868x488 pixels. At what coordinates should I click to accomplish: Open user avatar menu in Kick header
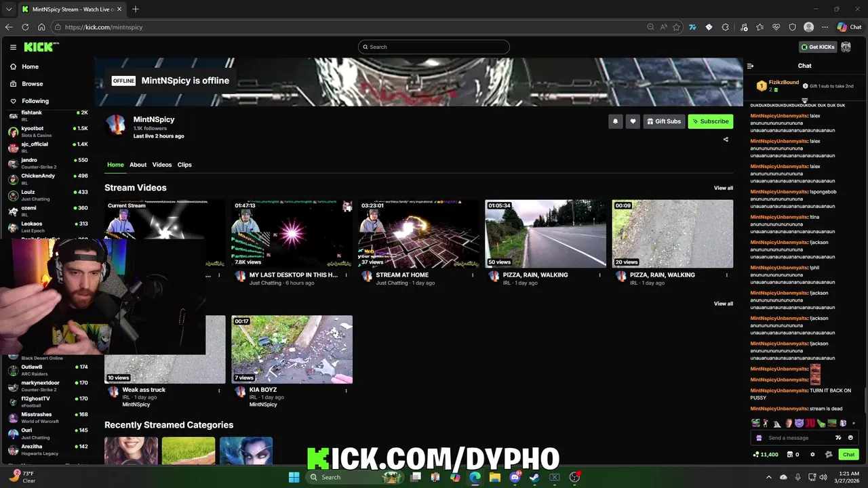[x=846, y=47]
